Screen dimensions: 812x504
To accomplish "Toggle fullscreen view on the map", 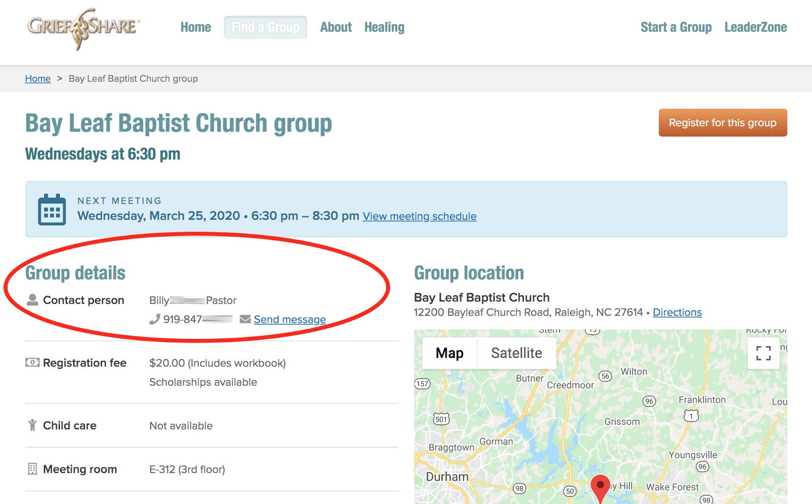I will pyautogui.click(x=763, y=353).
